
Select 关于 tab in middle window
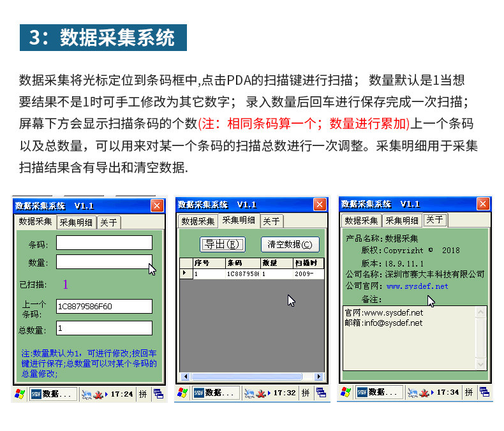point(272,221)
